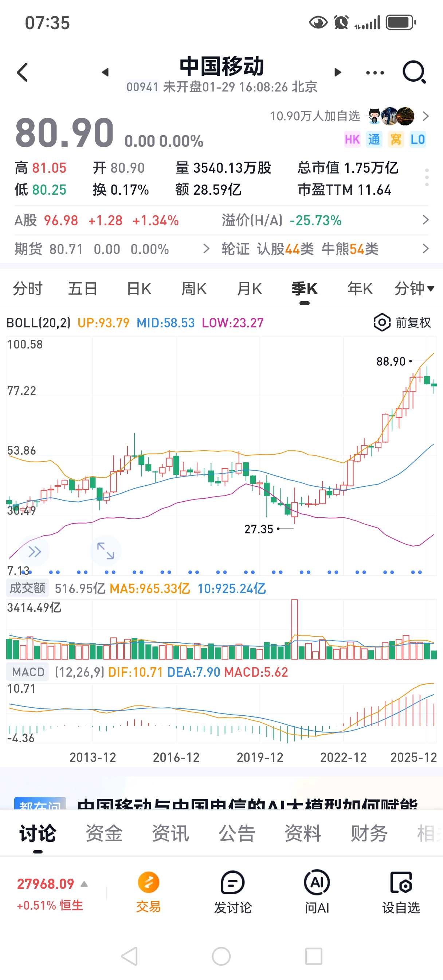
Task: Open 轮证 warrants row chevron
Action: 426,249
